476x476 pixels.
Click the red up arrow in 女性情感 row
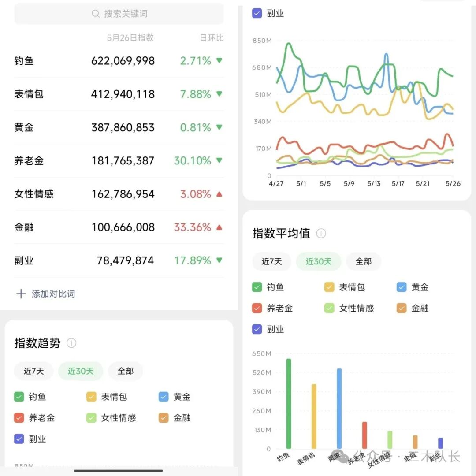219,194
